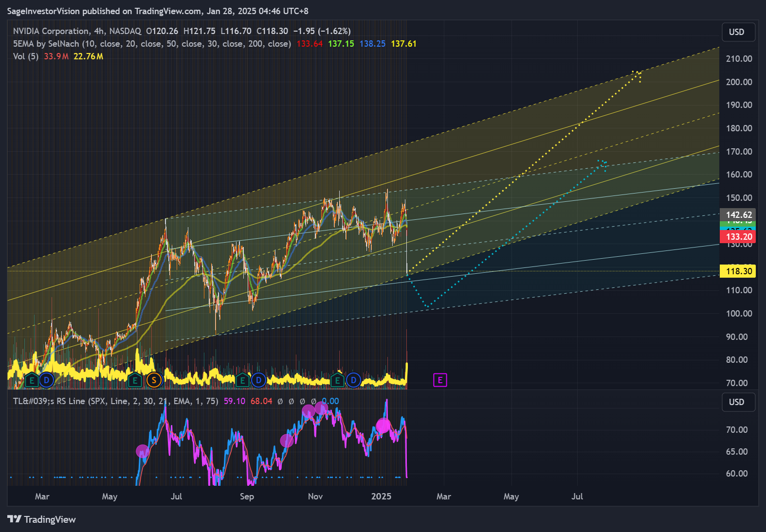Open the USD currency selector on the main chart
The height and width of the screenshot is (532, 766).
click(x=739, y=32)
